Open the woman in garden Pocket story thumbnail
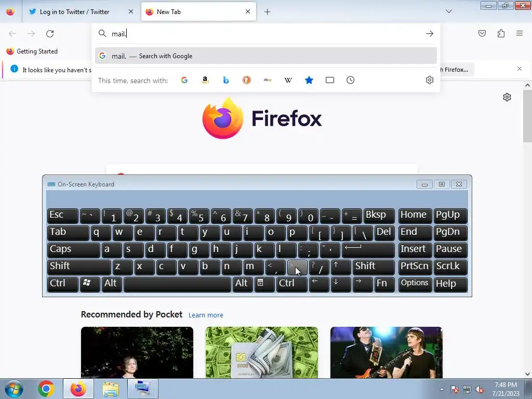Screen dimensions: 532x399 click(137, 353)
